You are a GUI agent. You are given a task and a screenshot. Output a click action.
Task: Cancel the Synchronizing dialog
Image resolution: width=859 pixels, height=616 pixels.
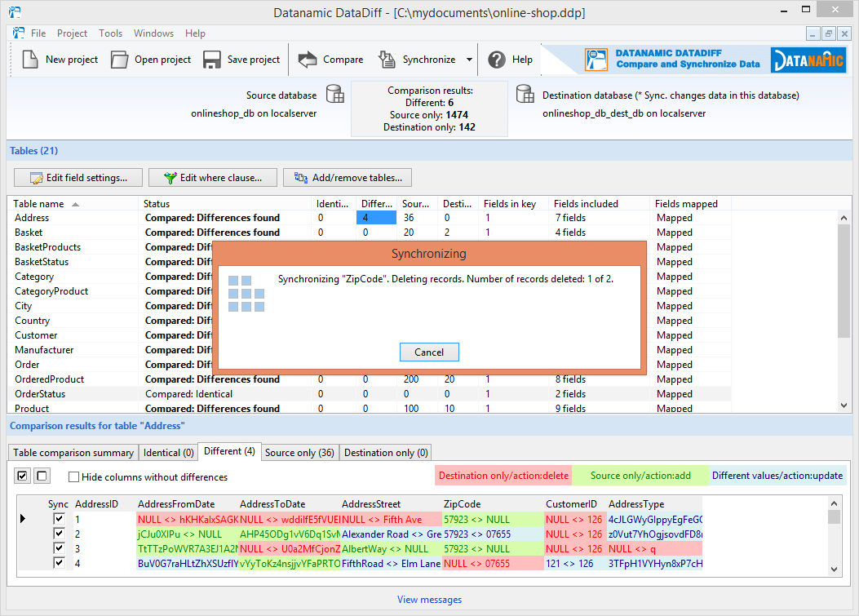coord(429,352)
